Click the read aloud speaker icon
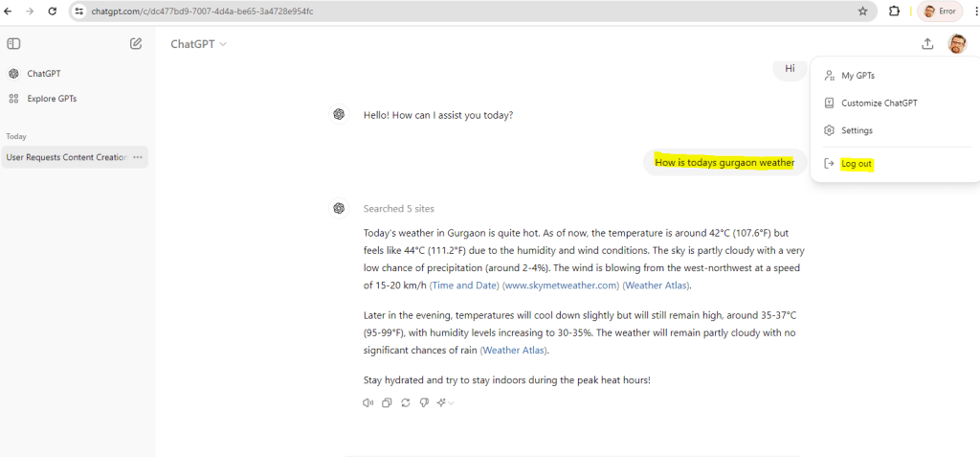 [x=368, y=403]
